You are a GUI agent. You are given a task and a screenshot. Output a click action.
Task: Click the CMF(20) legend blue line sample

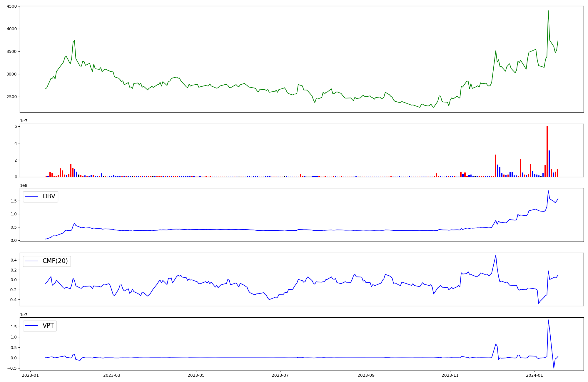pos(31,261)
